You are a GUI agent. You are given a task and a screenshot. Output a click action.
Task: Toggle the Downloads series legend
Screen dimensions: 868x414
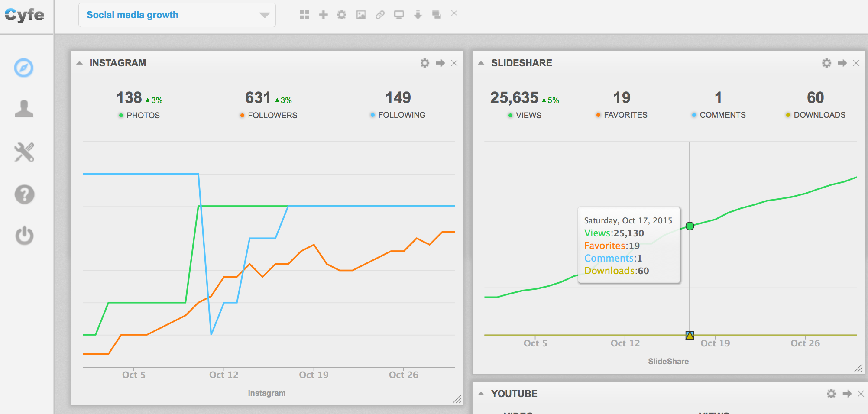tap(816, 115)
